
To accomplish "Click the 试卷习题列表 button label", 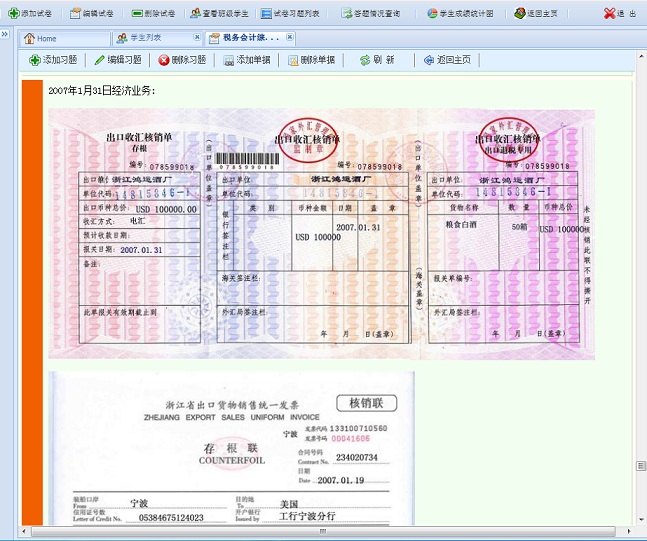I will click(297, 14).
